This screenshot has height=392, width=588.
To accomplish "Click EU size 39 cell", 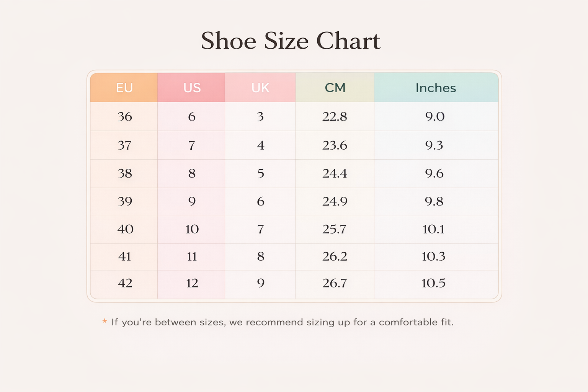I will click(x=125, y=202).
